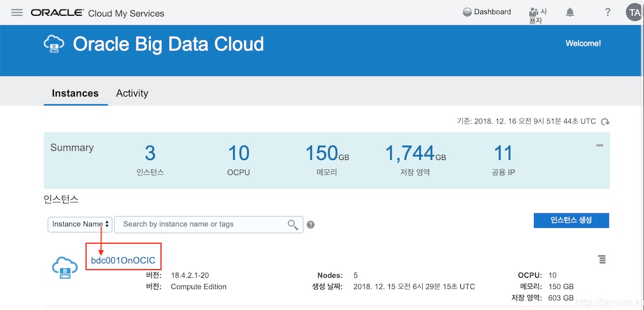Click the Summary panel label
This screenshot has height=310, width=644.
[72, 148]
